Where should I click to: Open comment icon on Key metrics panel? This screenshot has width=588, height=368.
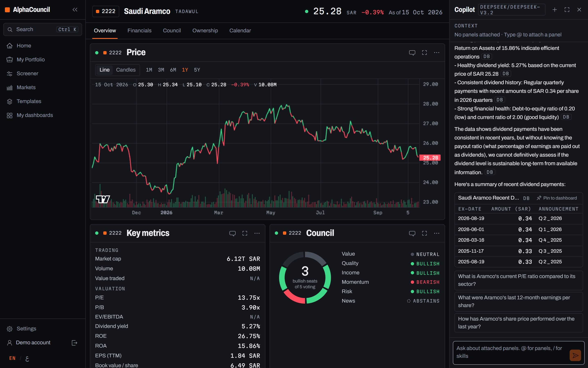point(232,233)
